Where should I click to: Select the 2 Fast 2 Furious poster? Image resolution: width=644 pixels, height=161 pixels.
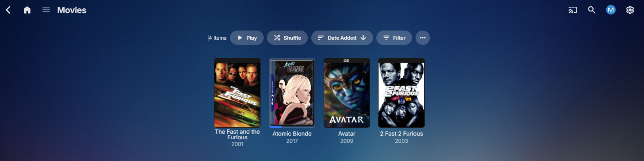point(401,93)
